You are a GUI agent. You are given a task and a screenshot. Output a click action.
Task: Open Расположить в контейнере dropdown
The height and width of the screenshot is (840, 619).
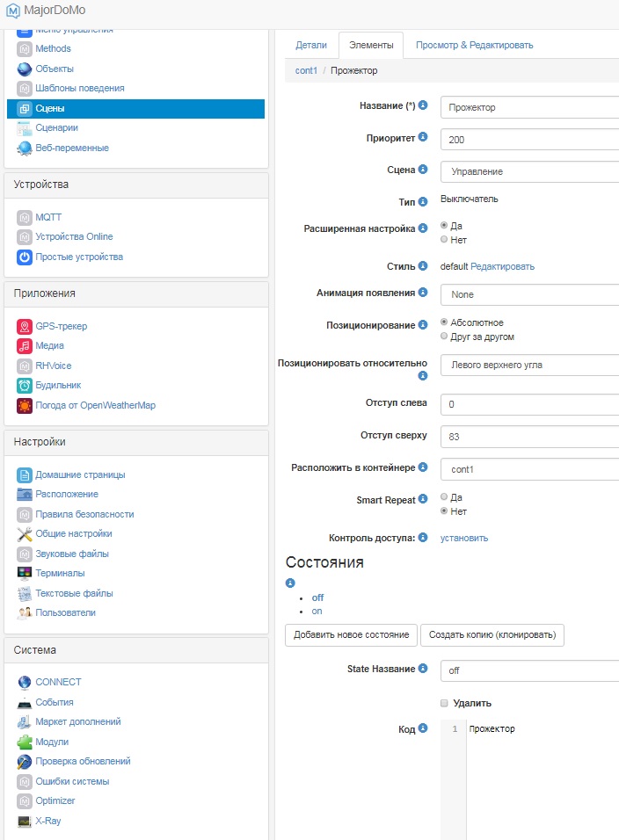[x=529, y=470]
